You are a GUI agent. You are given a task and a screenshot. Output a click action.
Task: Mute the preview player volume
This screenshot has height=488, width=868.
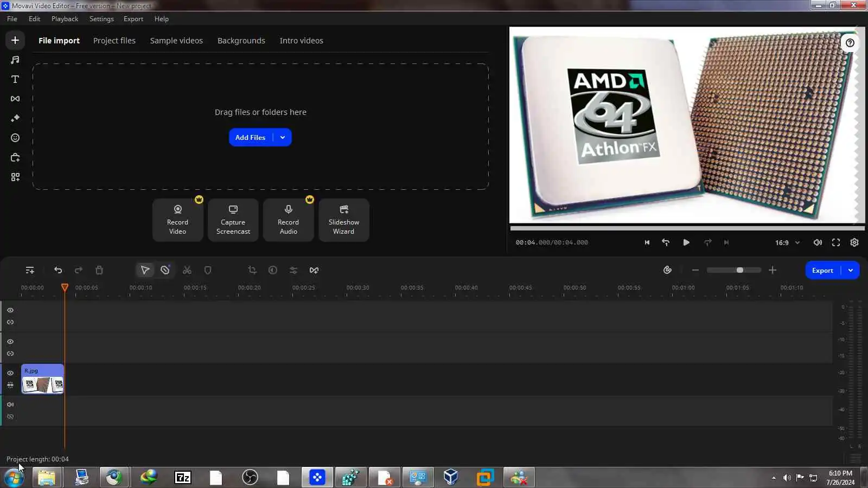click(818, 242)
